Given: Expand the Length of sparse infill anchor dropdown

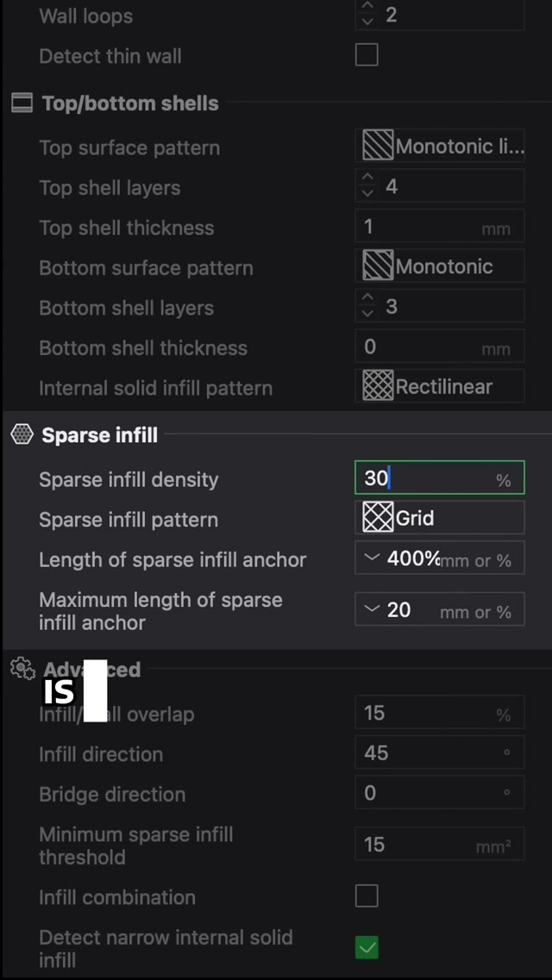Looking at the screenshot, I should point(372,559).
